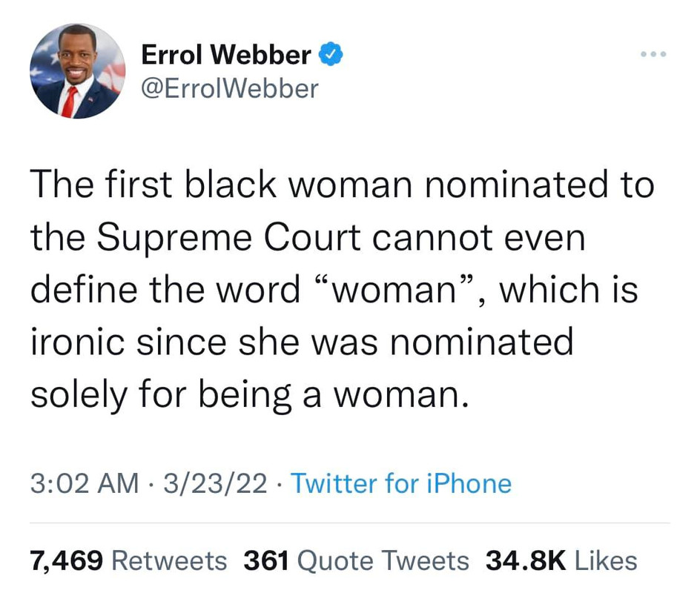
Task: Click the 3/23/22 date
Action: click(x=215, y=484)
